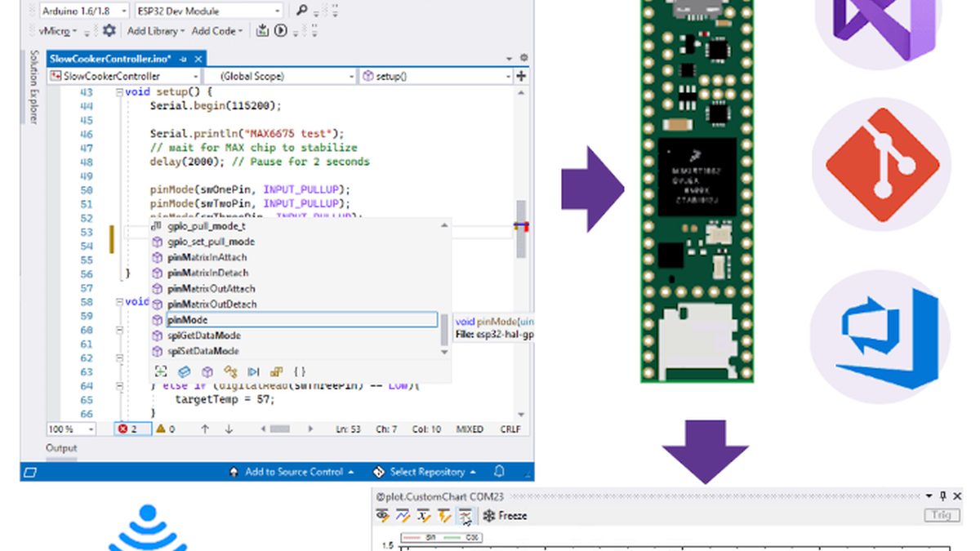Collapse the code block at line 64
Viewport: 980px width, 551px height.
point(119,386)
